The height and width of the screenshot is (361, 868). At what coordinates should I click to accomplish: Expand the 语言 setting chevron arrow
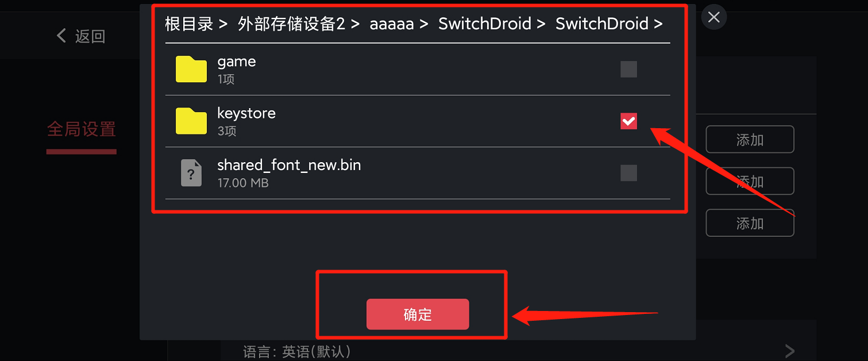[790, 351]
